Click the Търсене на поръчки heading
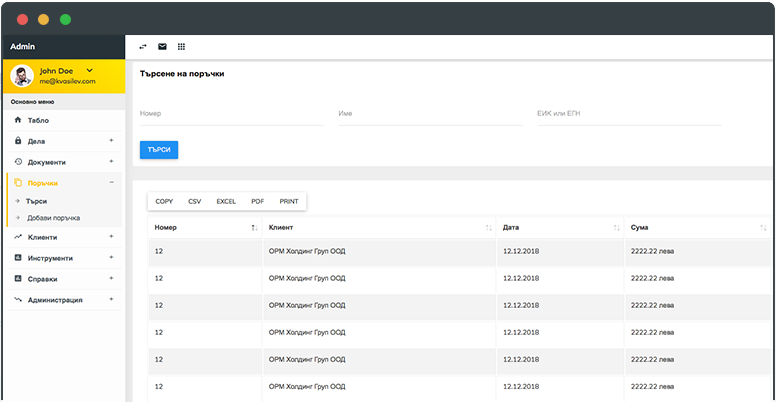 (x=182, y=74)
